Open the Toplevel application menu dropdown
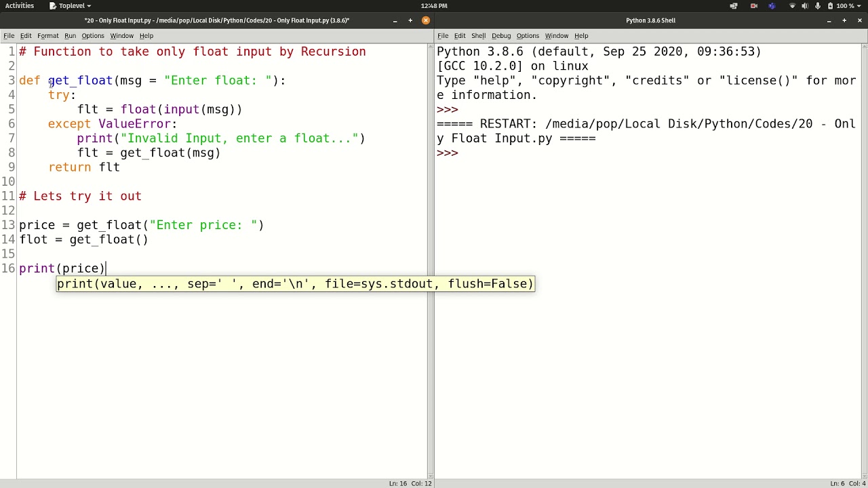This screenshot has width=868, height=488. click(70, 5)
